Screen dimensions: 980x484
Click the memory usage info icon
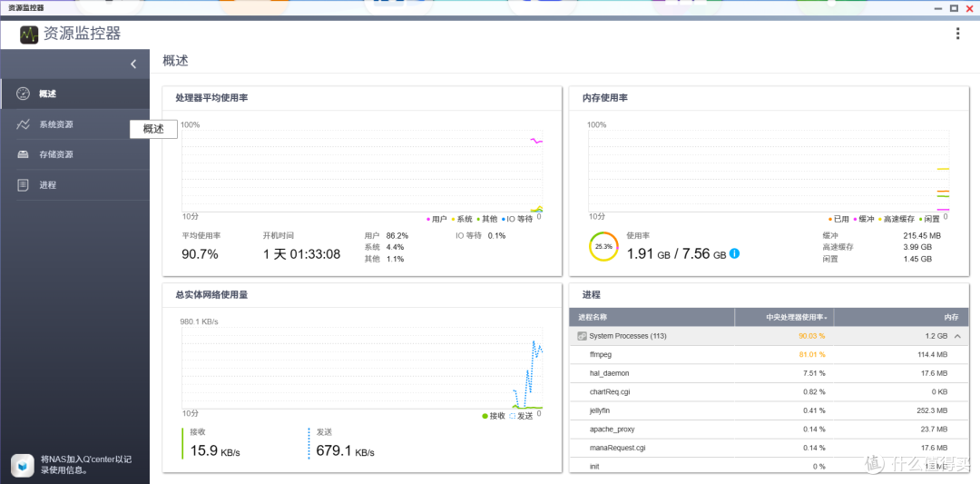click(x=734, y=254)
